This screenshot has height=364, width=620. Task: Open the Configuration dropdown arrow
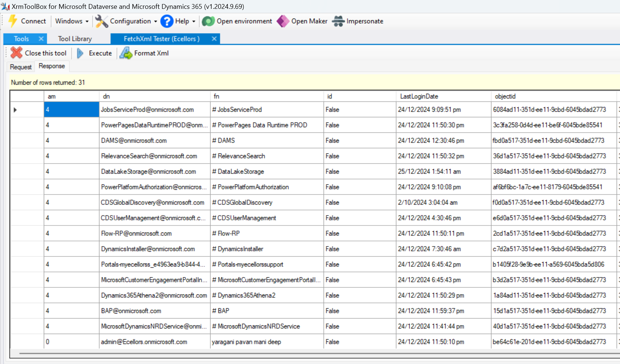[x=156, y=21]
